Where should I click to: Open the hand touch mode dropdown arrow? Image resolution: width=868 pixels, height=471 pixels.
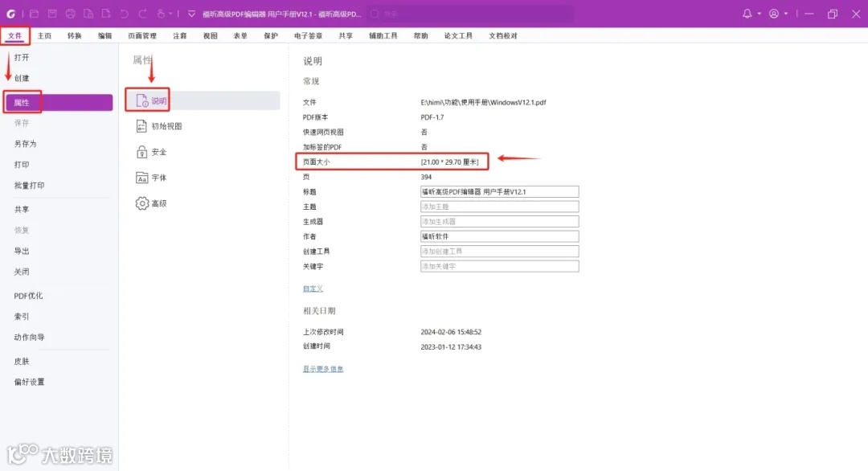(x=170, y=14)
